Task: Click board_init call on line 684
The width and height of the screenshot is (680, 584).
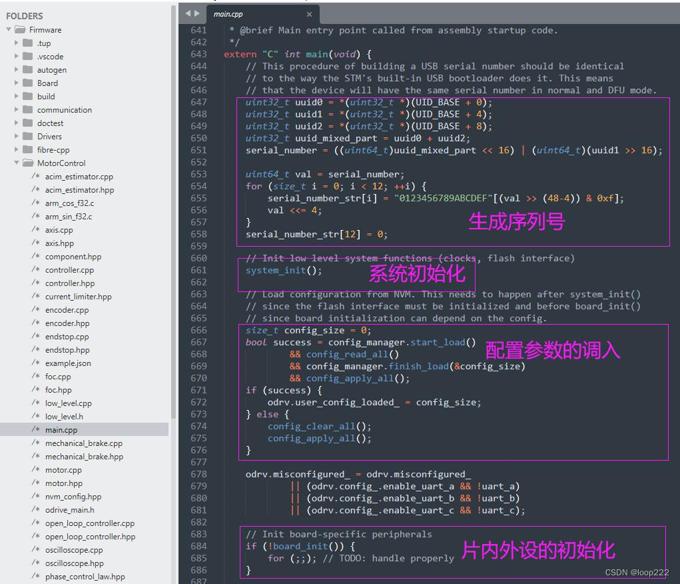Action: point(301,546)
